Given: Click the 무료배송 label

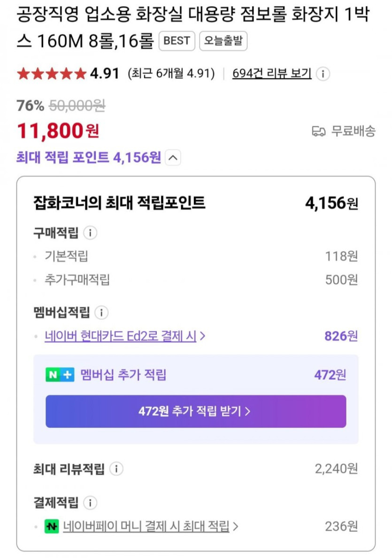Looking at the screenshot, I should 354,131.
